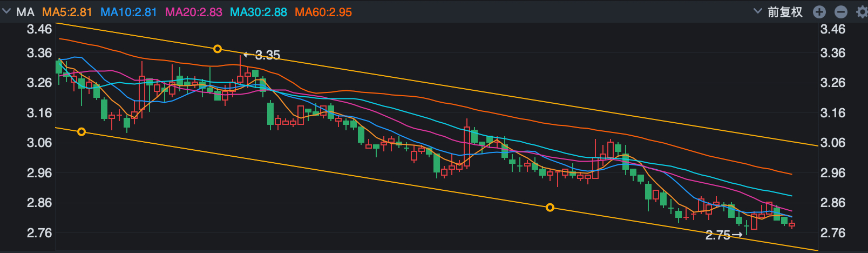Image resolution: width=868 pixels, height=253 pixels.
Task: Zoom out chart with minus icon
Action: 841,12
